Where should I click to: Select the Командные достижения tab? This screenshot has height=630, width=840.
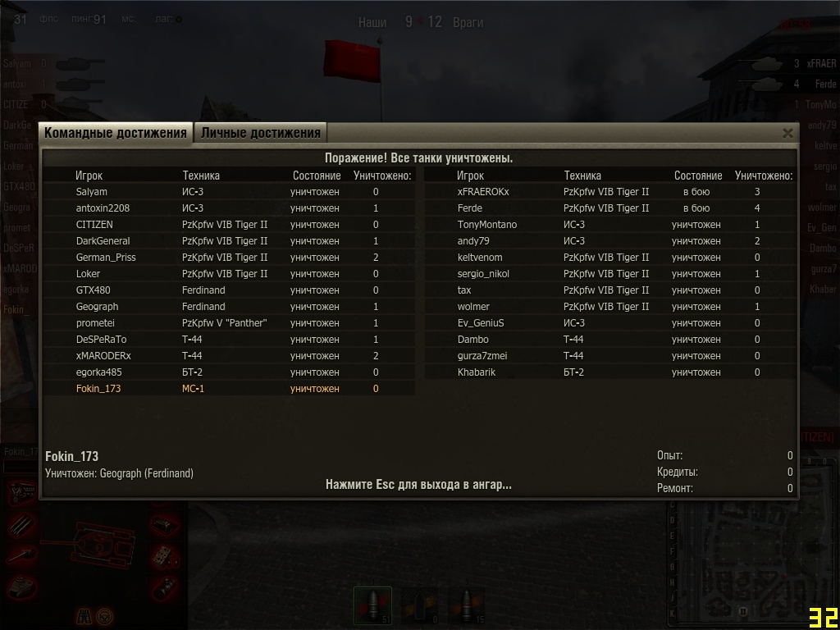tap(115, 133)
